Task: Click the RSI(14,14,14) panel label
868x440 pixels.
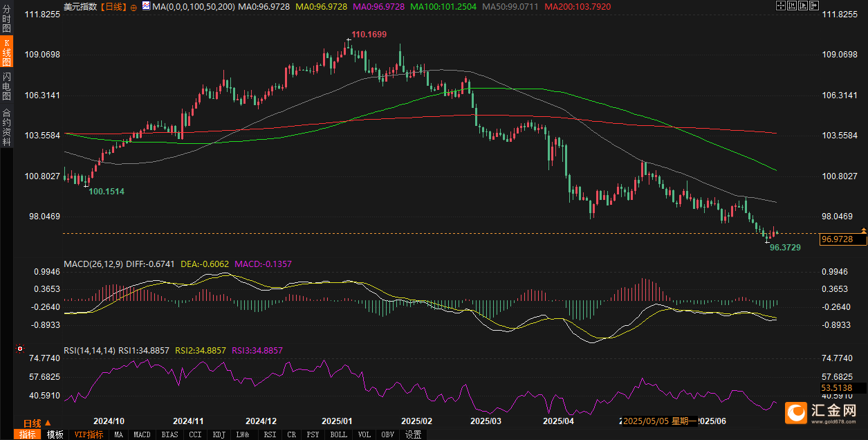Action: [89, 351]
